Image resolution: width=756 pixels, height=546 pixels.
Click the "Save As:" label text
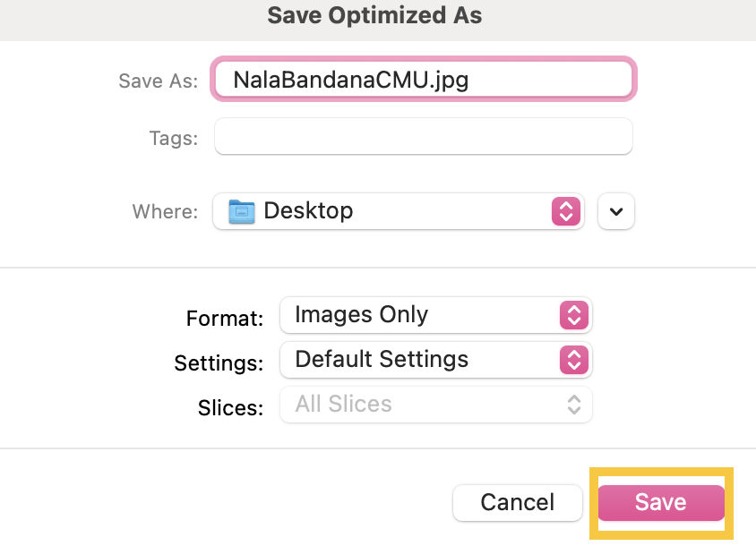tap(158, 81)
